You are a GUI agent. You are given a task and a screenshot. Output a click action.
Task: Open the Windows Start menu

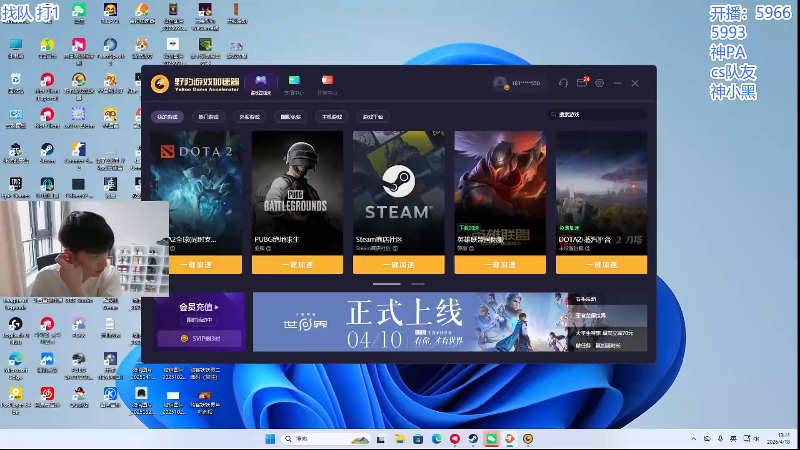click(x=270, y=439)
